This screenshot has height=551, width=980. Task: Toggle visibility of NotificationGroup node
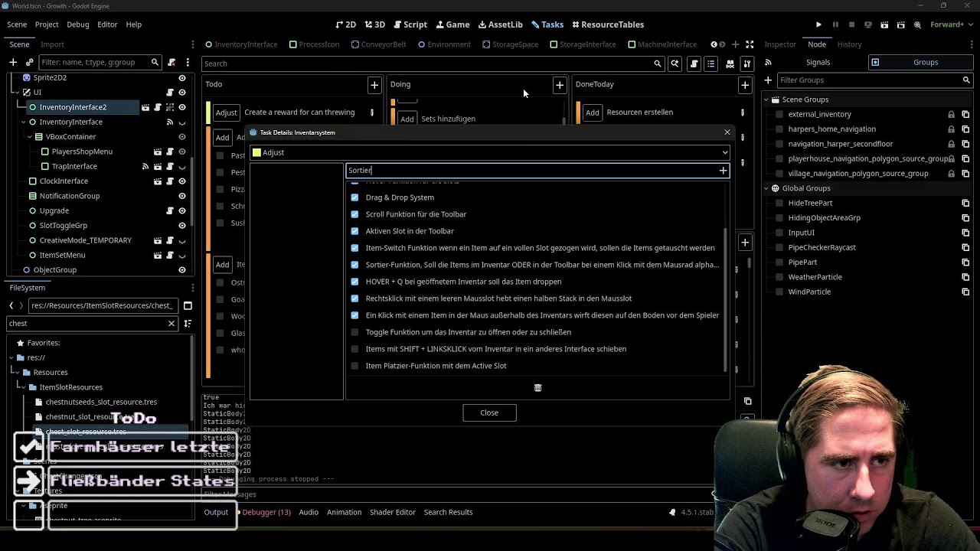[182, 196]
